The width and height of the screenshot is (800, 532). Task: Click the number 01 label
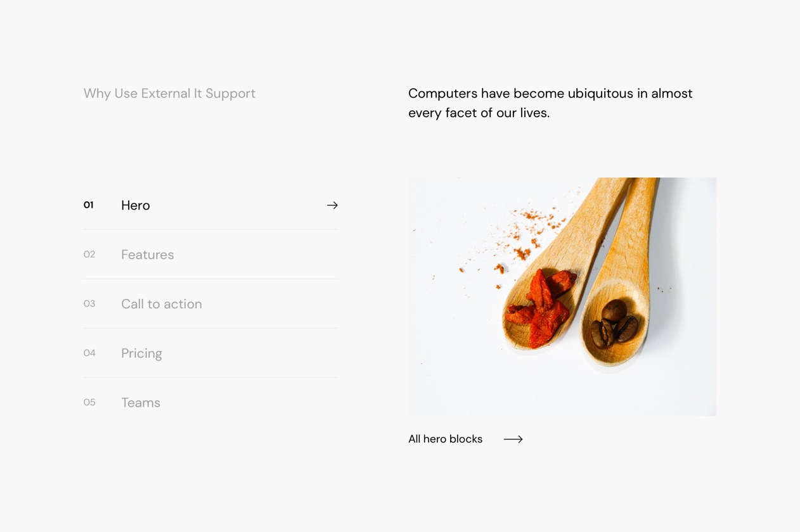pyautogui.click(x=89, y=205)
